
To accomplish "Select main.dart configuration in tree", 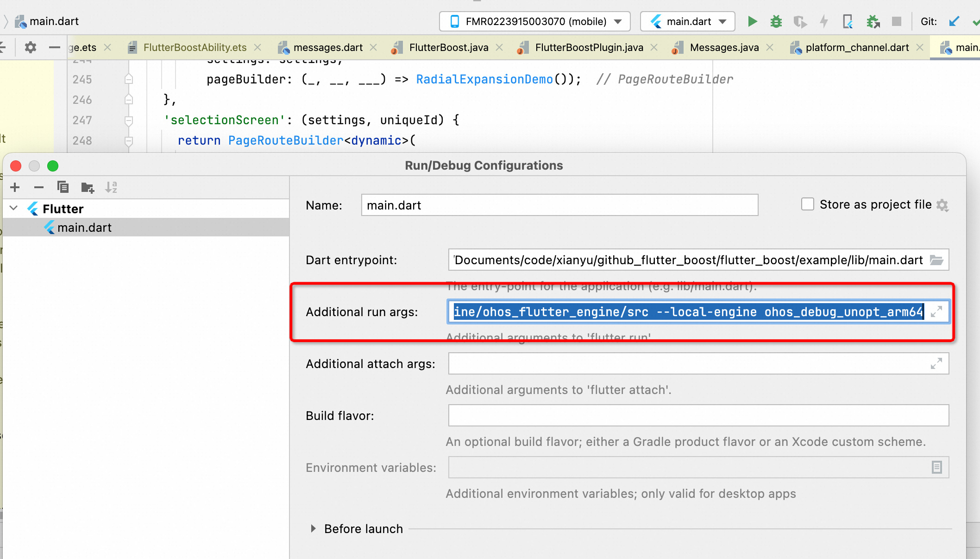I will [x=84, y=228].
